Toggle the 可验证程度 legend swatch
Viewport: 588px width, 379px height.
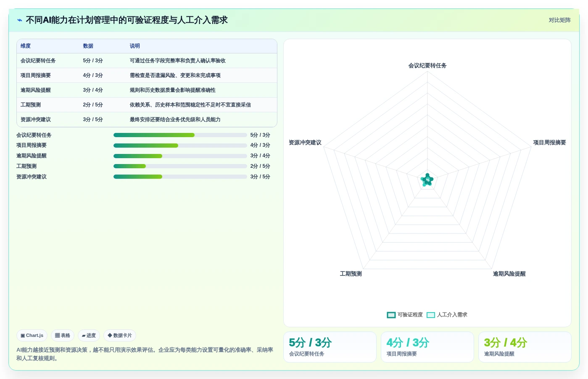point(391,315)
